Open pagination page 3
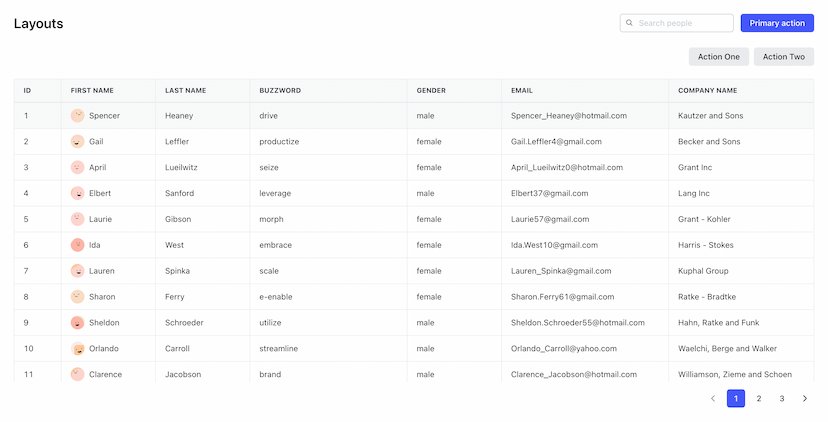Image resolution: width=828 pixels, height=422 pixels. coord(782,398)
